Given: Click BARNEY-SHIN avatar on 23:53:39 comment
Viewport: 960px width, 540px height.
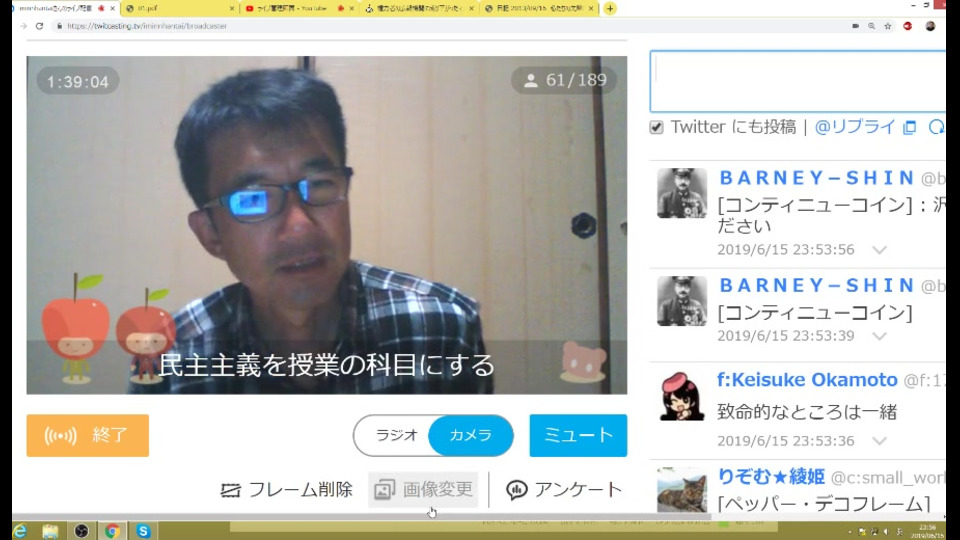Looking at the screenshot, I should click(x=681, y=301).
